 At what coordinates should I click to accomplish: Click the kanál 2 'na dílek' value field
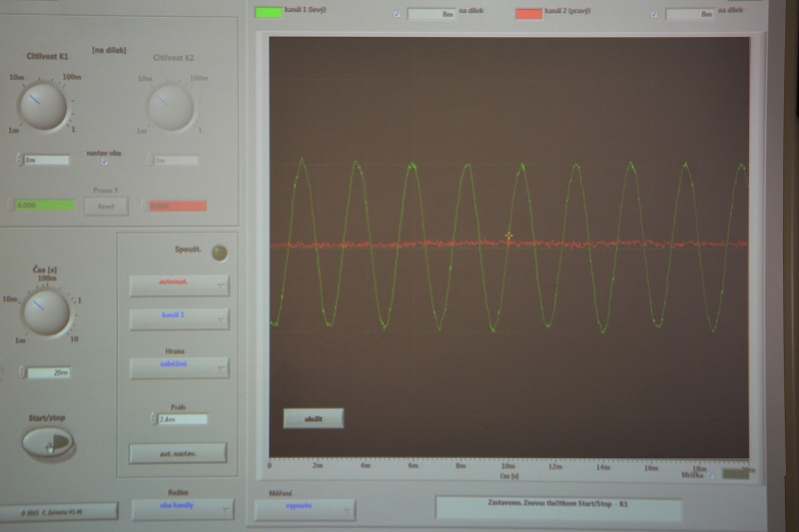[x=690, y=14]
